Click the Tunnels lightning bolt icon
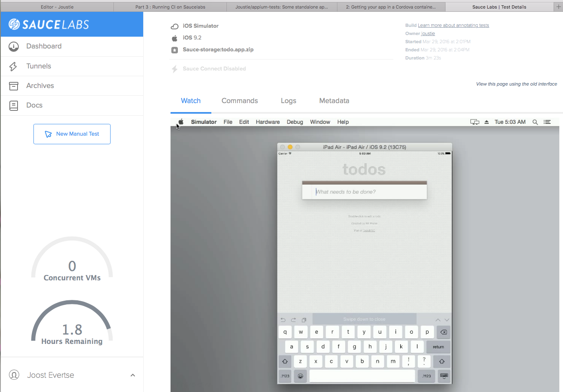Screen dimensions: 563x392 point(13,66)
